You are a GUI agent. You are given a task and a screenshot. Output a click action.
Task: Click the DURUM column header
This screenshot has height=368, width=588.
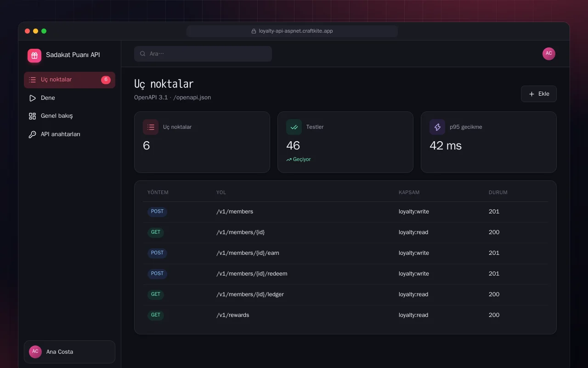pyautogui.click(x=498, y=192)
